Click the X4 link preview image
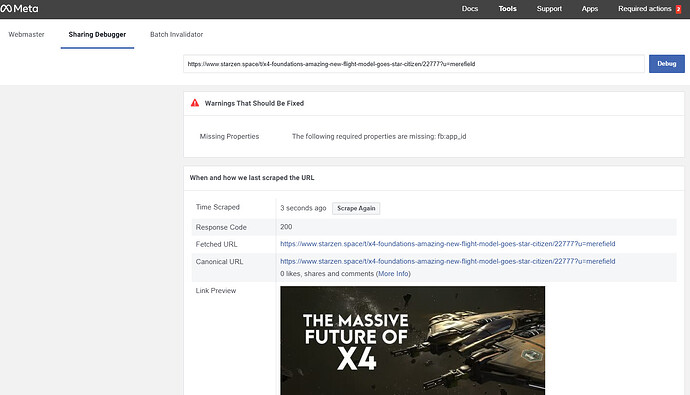The image size is (690, 395). [x=412, y=340]
